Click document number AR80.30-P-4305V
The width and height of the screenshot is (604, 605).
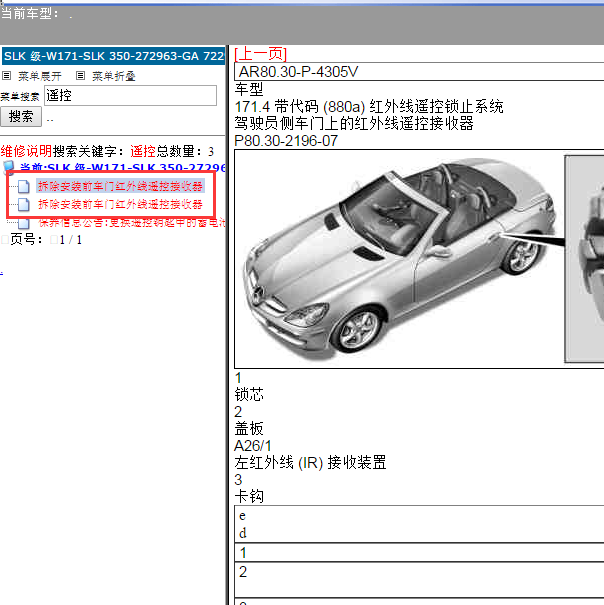(x=298, y=72)
